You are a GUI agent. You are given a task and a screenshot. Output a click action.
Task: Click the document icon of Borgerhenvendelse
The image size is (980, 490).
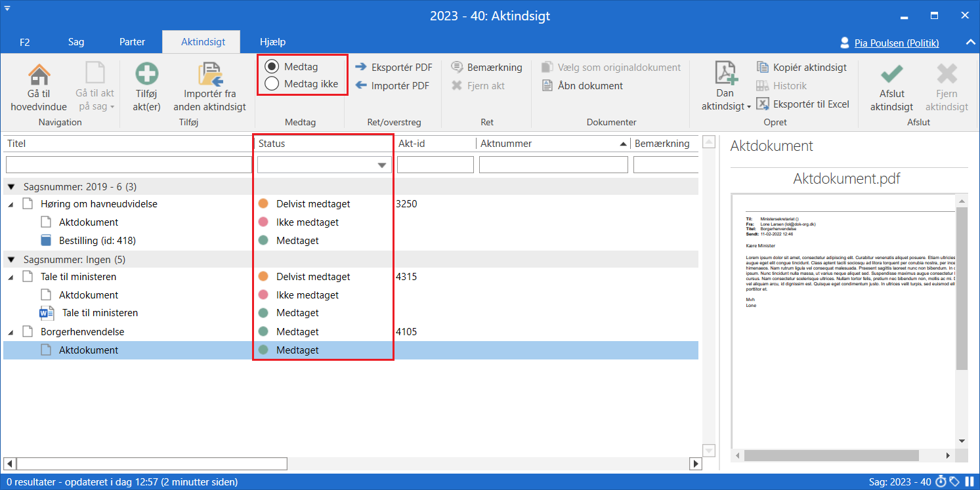27,332
